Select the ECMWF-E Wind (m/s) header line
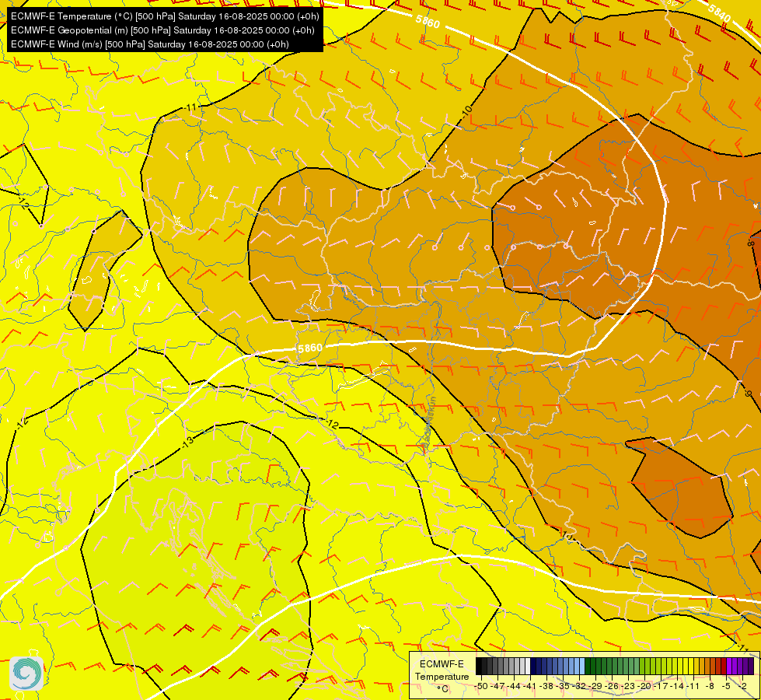Viewport: 761px width, 700px height. tap(150, 44)
